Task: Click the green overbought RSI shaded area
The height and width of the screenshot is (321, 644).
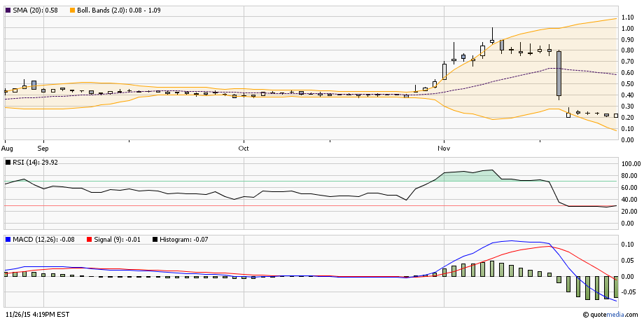Action: click(x=465, y=176)
